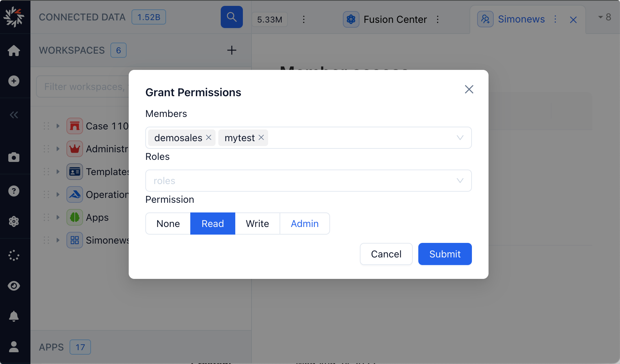
Task: Remove the mytest member tag
Action: pyautogui.click(x=261, y=137)
